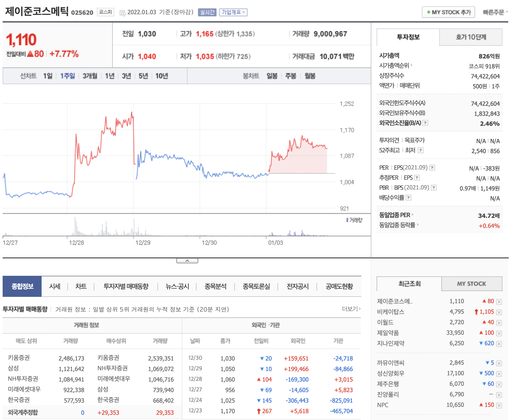Click the MY STOCK 추가 button
This screenshot has height=420, width=513.
pos(448,12)
